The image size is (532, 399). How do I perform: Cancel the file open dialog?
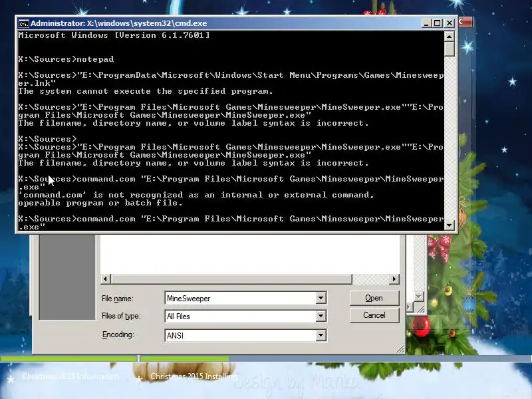click(374, 315)
